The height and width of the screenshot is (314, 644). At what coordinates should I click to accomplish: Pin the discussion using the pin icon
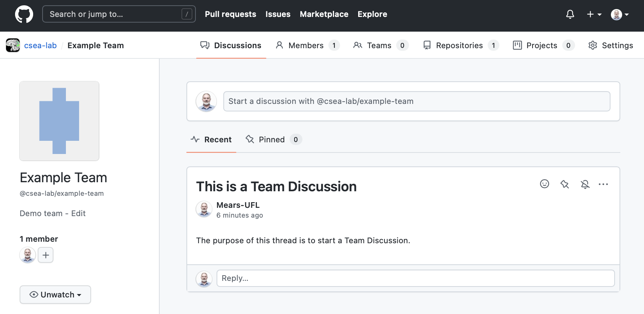coord(565,184)
